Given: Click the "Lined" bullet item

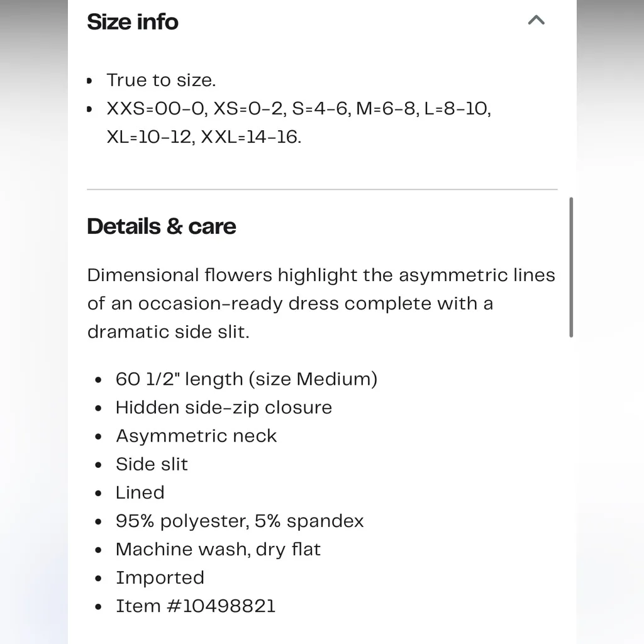Looking at the screenshot, I should click(x=140, y=492).
